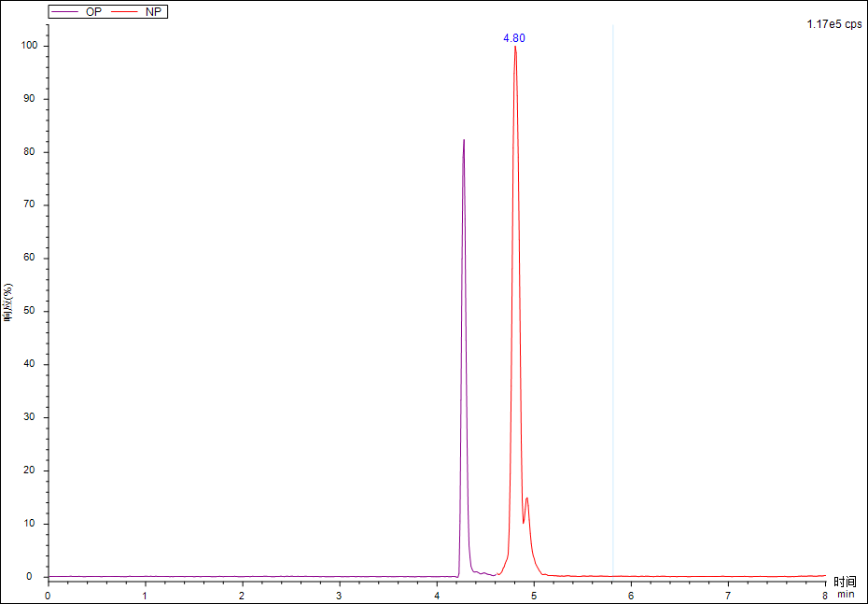Click the 0 tick on the time axis
The image size is (868, 604).
(48, 594)
